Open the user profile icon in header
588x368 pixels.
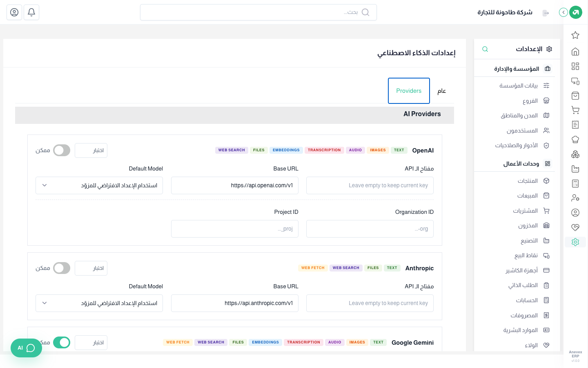14,12
